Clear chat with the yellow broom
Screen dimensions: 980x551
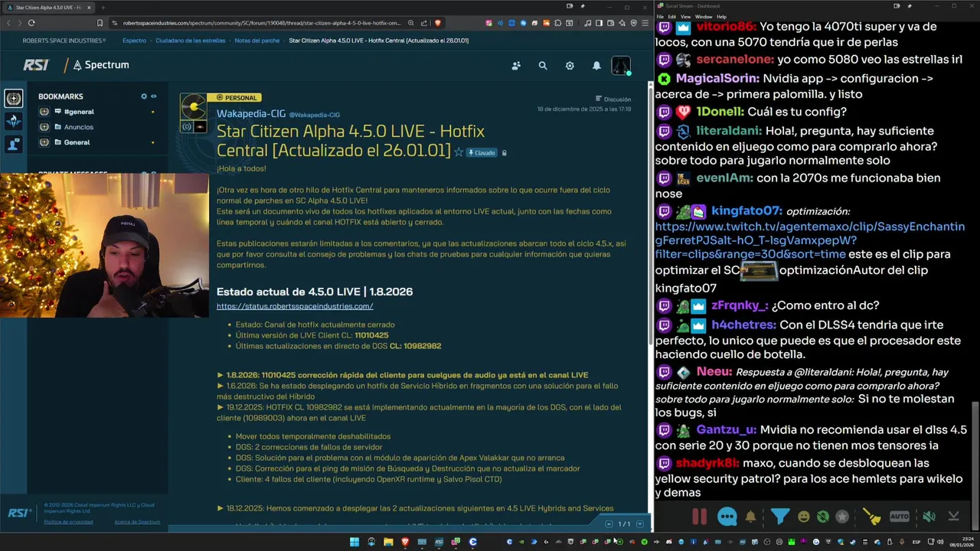(x=872, y=517)
